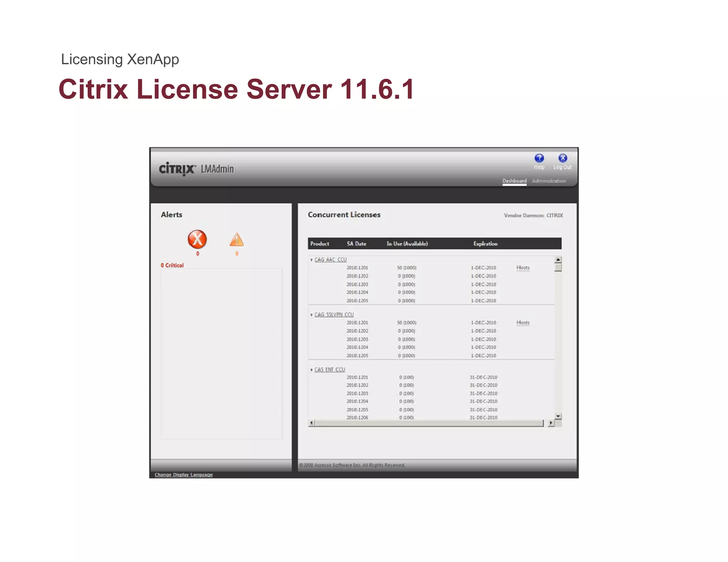Open the Help icon
728x562 pixels.
[x=539, y=158]
